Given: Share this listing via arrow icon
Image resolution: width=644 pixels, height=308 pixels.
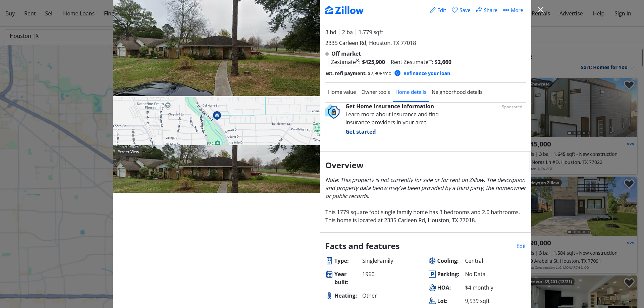Looking at the screenshot, I should 479,10.
